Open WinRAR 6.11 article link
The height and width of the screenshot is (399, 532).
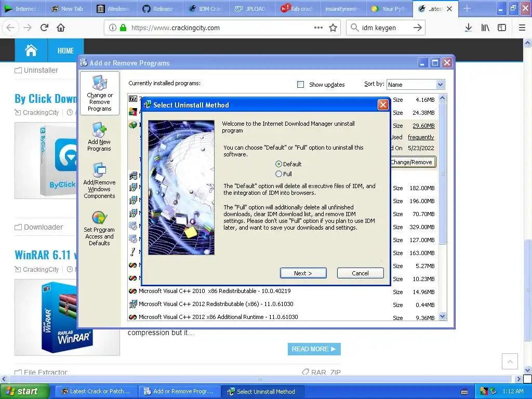[x=46, y=255]
